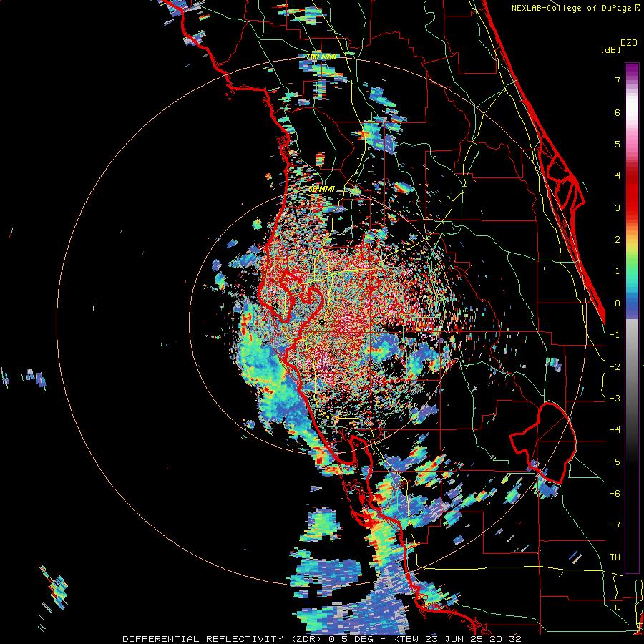Click the 3 value on color scale
Image resolution: width=644 pixels, height=644 pixels.
(x=618, y=208)
